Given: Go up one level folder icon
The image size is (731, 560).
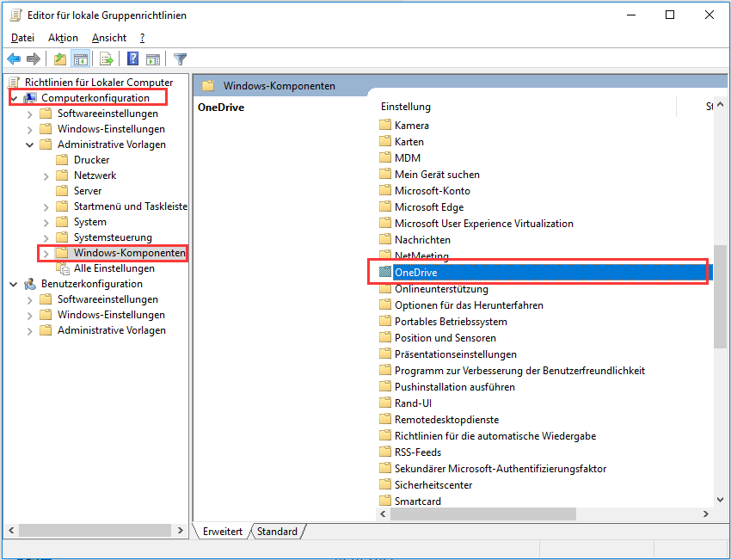Looking at the screenshot, I should (x=60, y=59).
